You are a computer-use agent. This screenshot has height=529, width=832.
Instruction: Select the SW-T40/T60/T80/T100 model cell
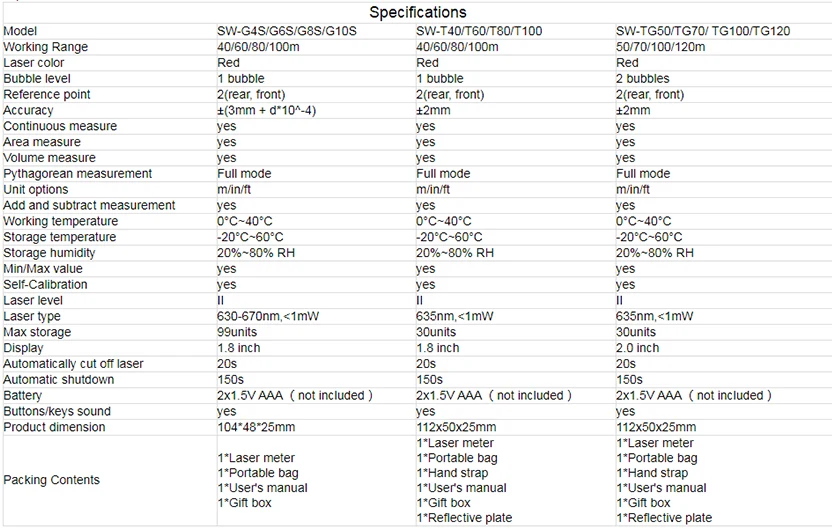pos(479,31)
